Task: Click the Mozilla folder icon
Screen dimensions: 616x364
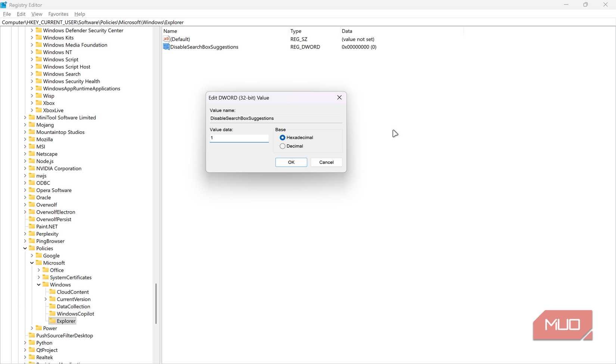Action: pyautogui.click(x=32, y=139)
